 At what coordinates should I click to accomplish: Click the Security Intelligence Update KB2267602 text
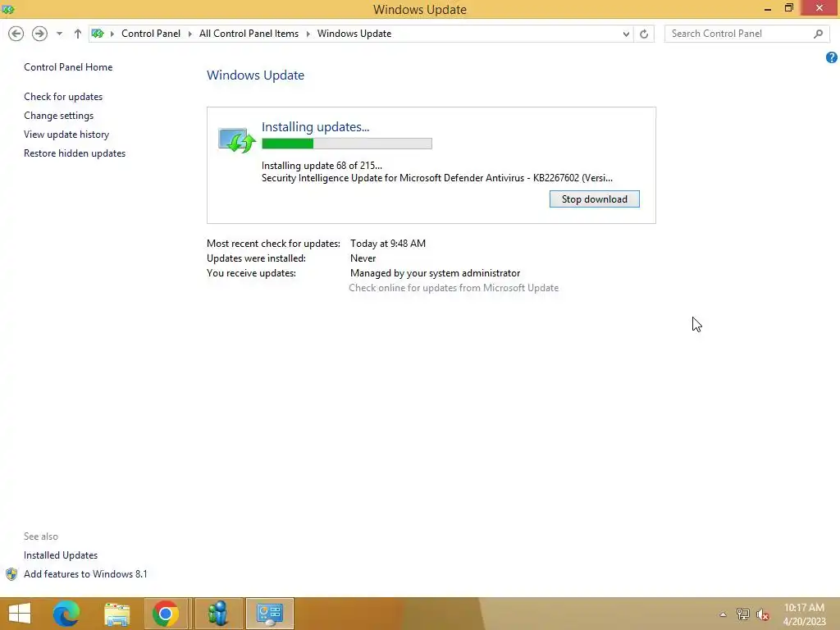[x=436, y=178]
